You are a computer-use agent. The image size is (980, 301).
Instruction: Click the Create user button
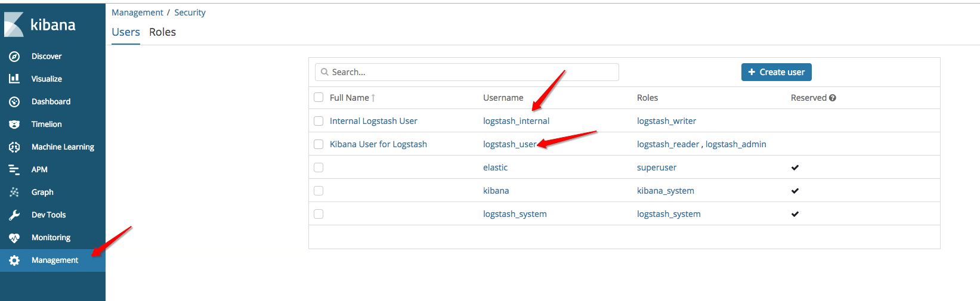pyautogui.click(x=776, y=72)
